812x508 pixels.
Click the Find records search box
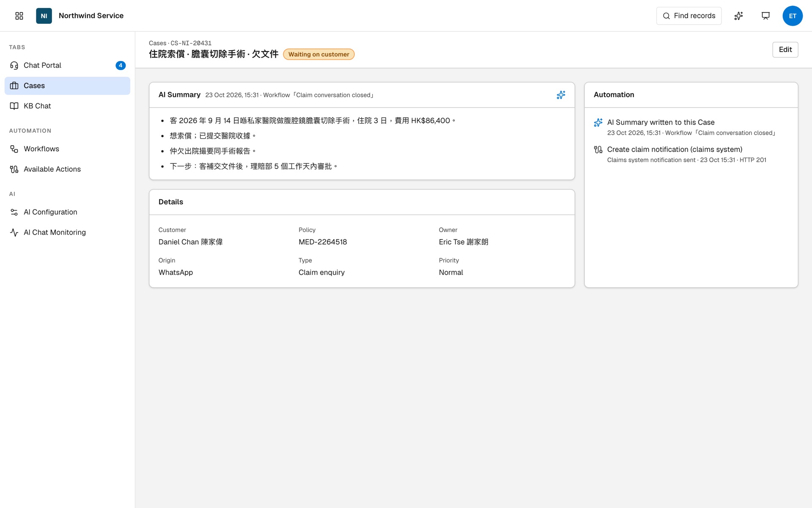(x=689, y=16)
